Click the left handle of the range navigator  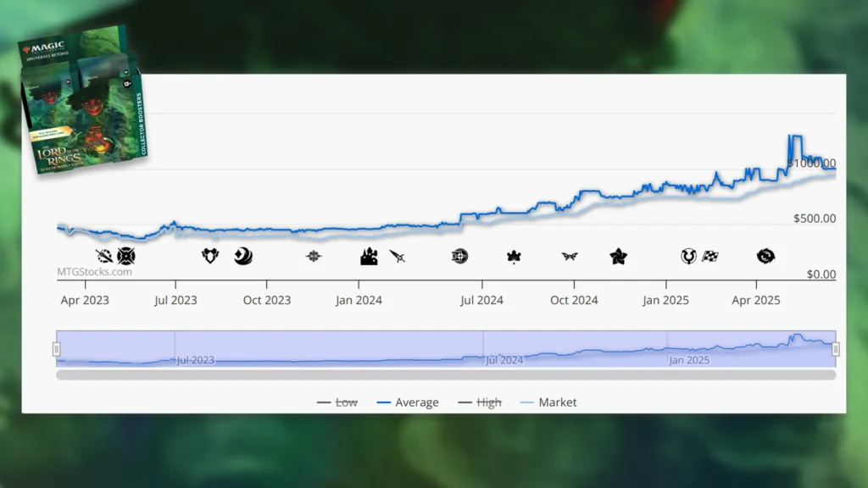click(x=57, y=349)
